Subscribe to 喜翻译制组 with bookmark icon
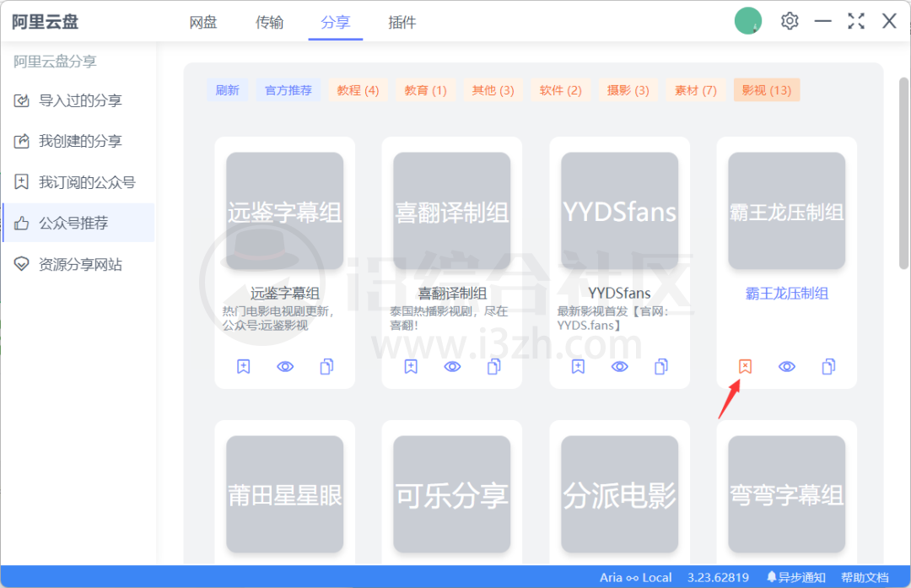The width and height of the screenshot is (911, 588). (x=411, y=367)
